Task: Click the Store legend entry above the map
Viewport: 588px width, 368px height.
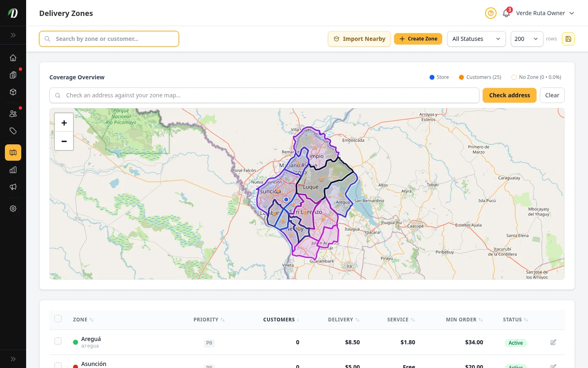Action: coord(439,77)
